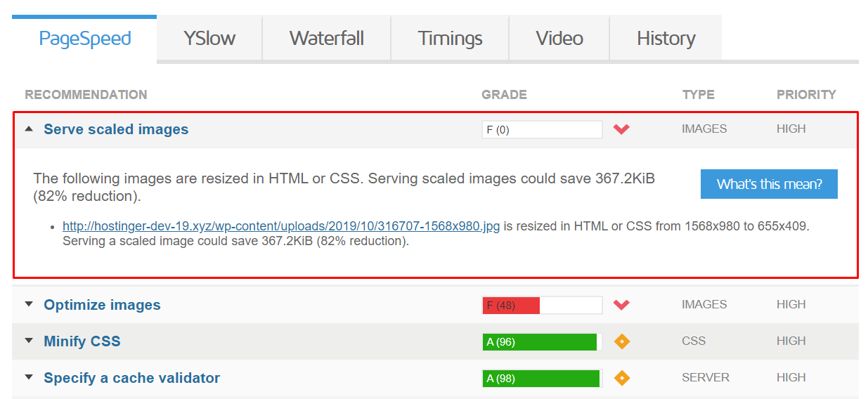Click the orange diamond icon for Minify CSS
The image size is (868, 399).
point(621,341)
